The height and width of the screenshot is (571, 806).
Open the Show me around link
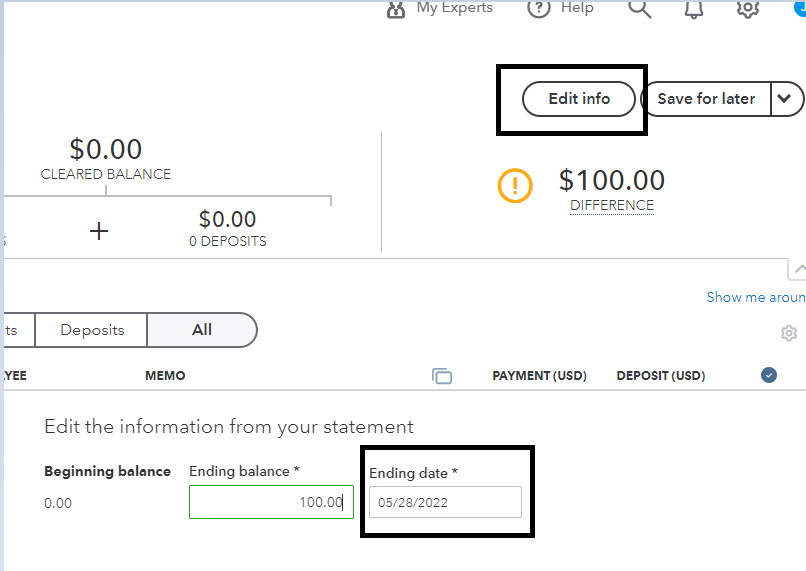point(755,297)
